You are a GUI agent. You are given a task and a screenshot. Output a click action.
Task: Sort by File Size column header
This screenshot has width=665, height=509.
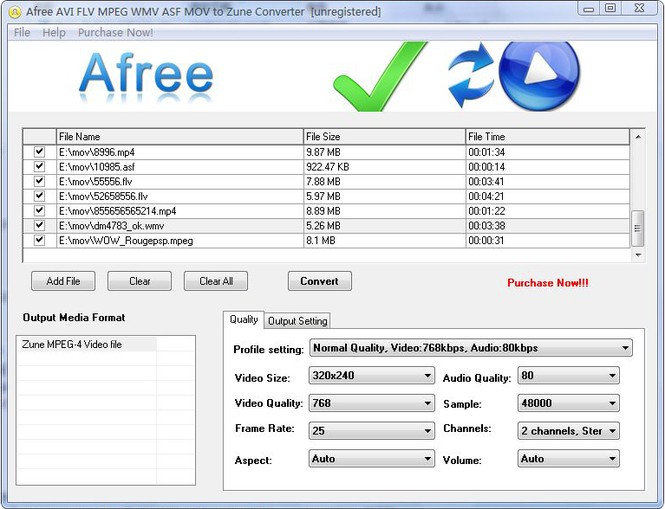point(384,137)
